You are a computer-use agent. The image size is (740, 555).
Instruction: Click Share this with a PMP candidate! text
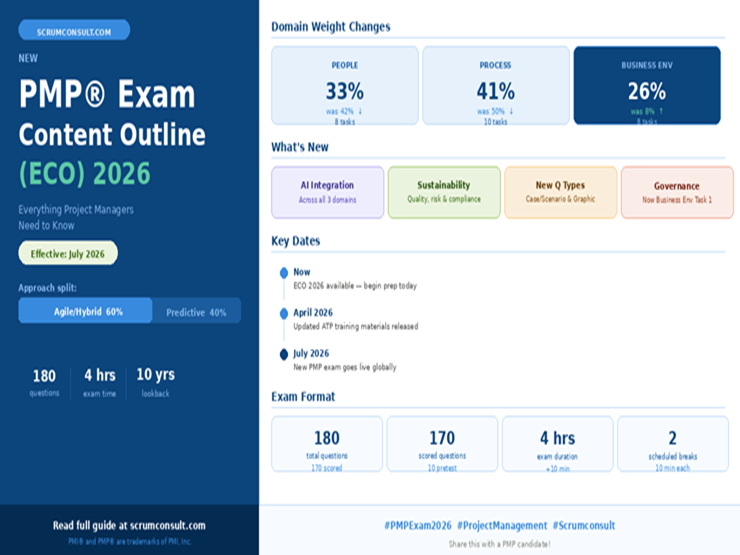click(499, 544)
